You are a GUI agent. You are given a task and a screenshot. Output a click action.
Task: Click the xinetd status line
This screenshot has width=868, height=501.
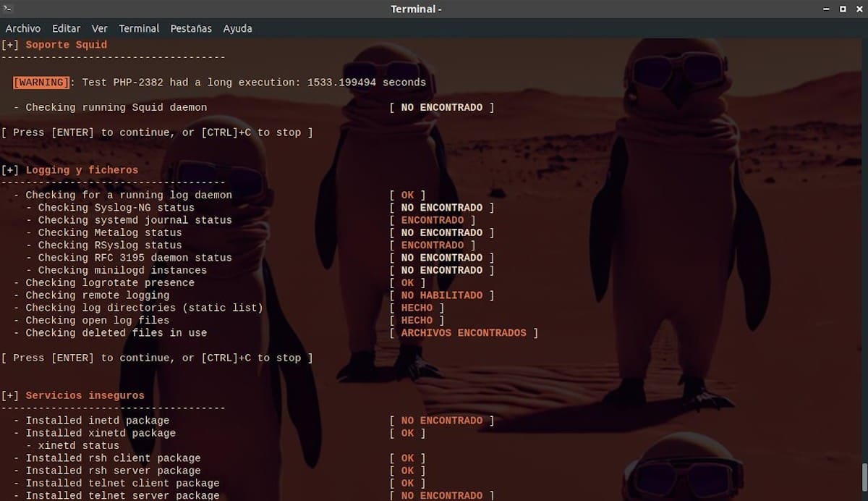click(78, 445)
